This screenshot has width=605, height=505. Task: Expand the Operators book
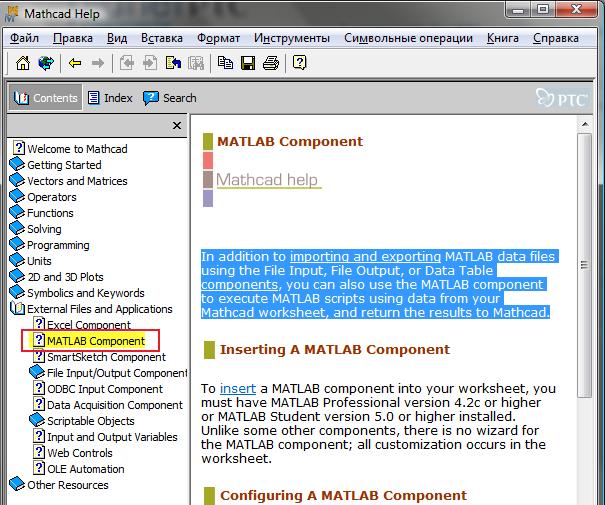(x=17, y=196)
